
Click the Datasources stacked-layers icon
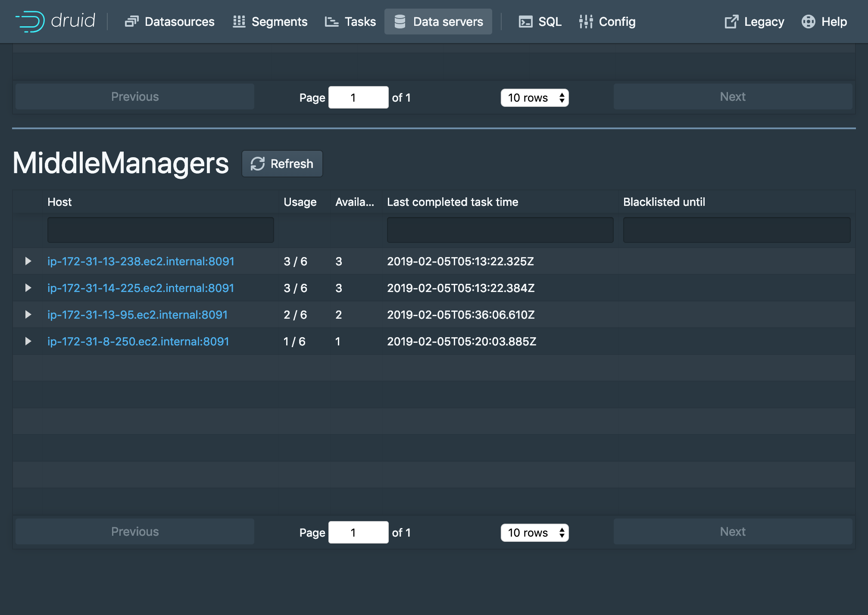tap(131, 22)
